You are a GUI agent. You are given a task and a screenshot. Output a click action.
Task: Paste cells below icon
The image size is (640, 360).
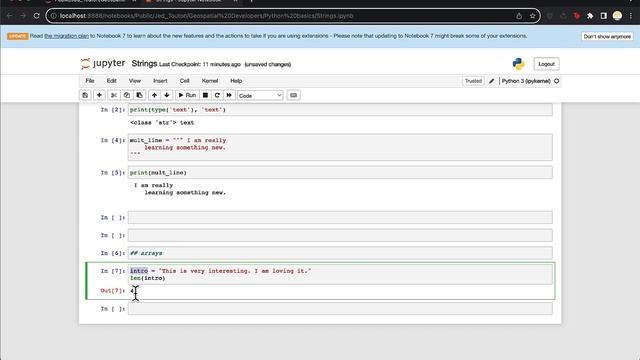tap(139, 95)
